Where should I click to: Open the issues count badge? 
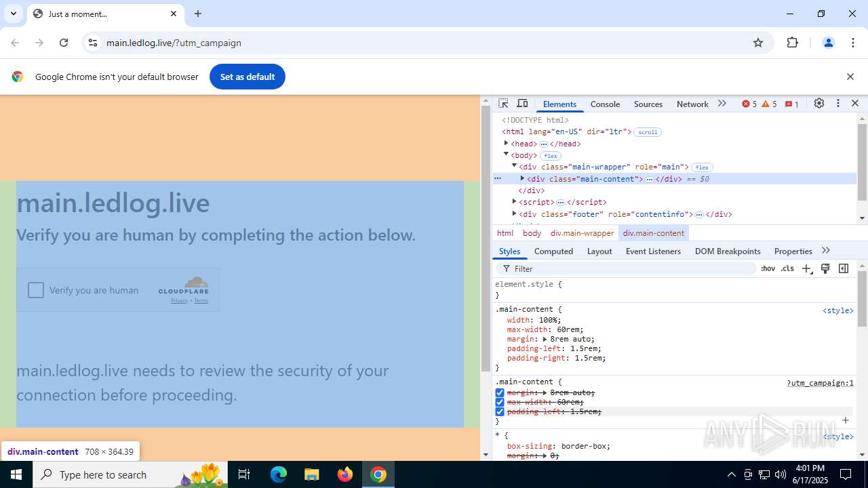(x=792, y=104)
